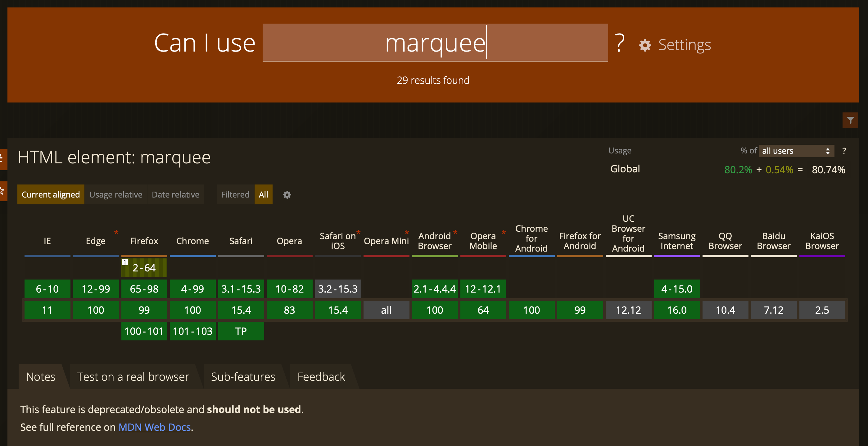Click in the marquee search field
Viewport: 868px width, 446px height.
click(x=435, y=43)
